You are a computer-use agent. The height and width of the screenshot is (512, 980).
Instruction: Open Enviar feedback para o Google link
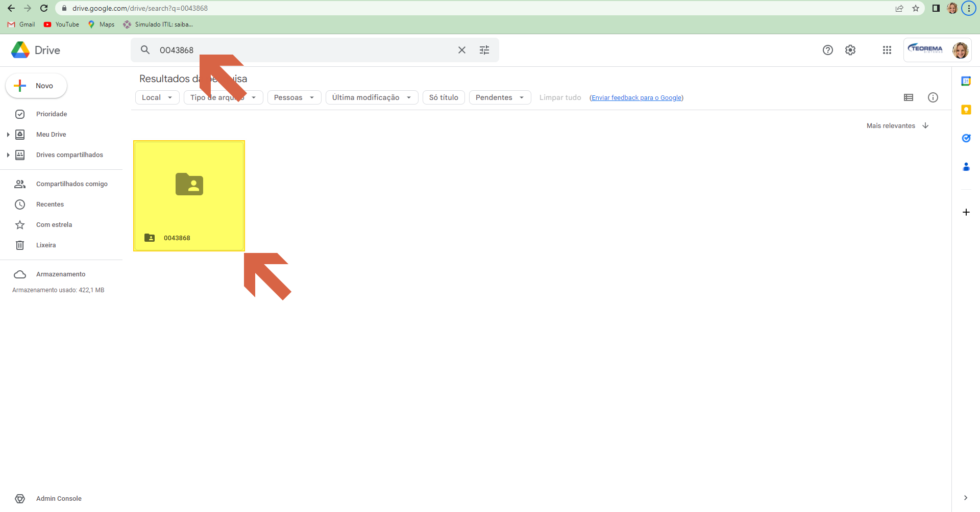tap(636, 98)
